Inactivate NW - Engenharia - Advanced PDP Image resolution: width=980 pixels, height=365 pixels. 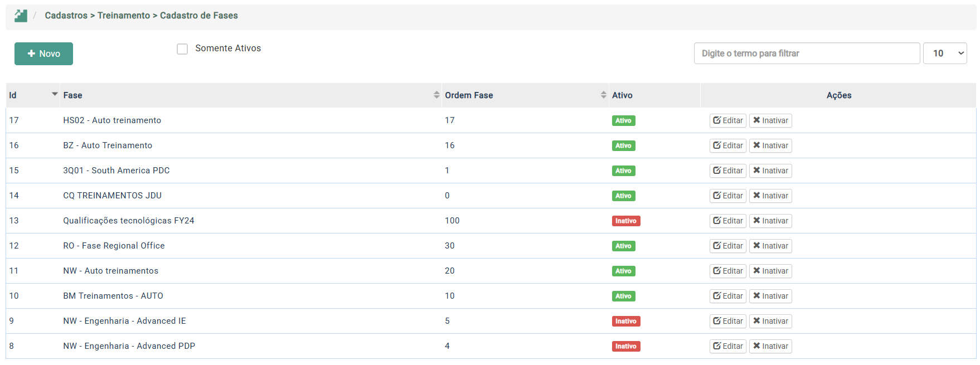tap(770, 346)
